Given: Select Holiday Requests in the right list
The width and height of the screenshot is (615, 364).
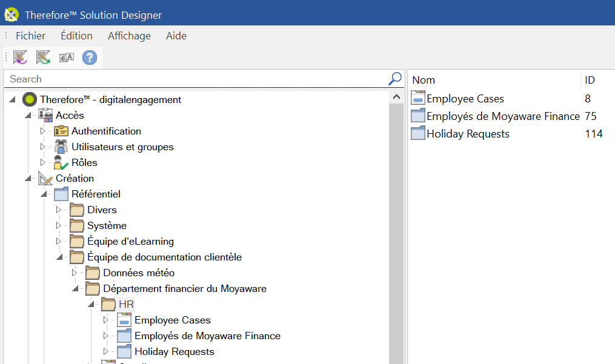Looking at the screenshot, I should click(x=468, y=134).
